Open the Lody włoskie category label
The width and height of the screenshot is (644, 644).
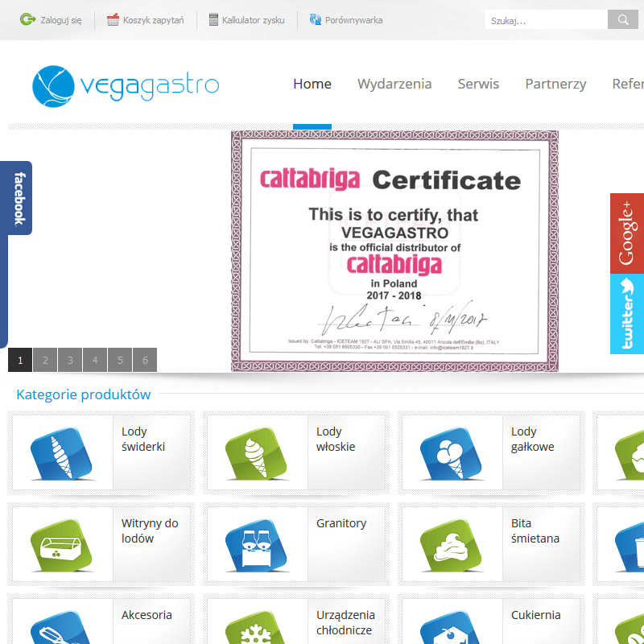click(x=336, y=439)
